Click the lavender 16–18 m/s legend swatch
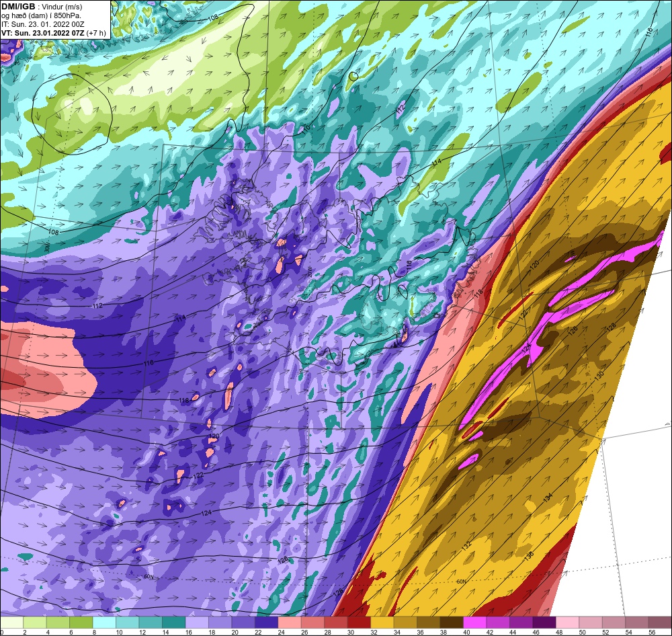Viewport: 672px width, 636px height. [x=197, y=623]
